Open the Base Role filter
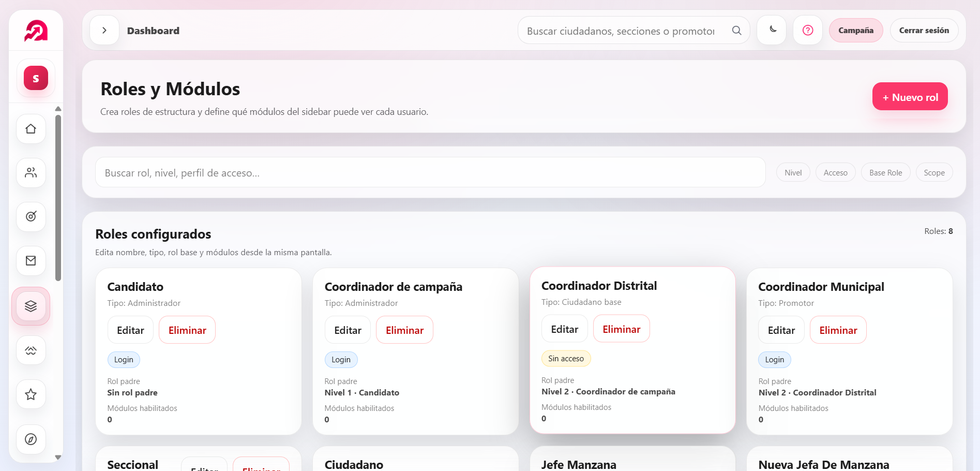Screen dimensions: 980x471 click(885, 172)
